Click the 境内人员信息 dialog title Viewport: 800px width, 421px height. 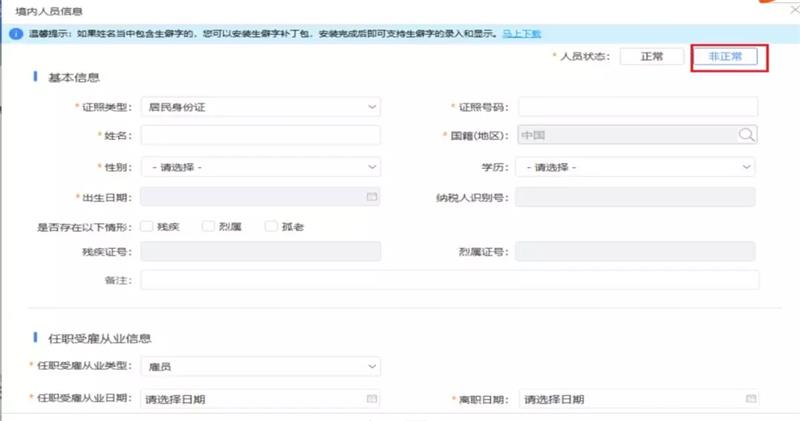(49, 11)
